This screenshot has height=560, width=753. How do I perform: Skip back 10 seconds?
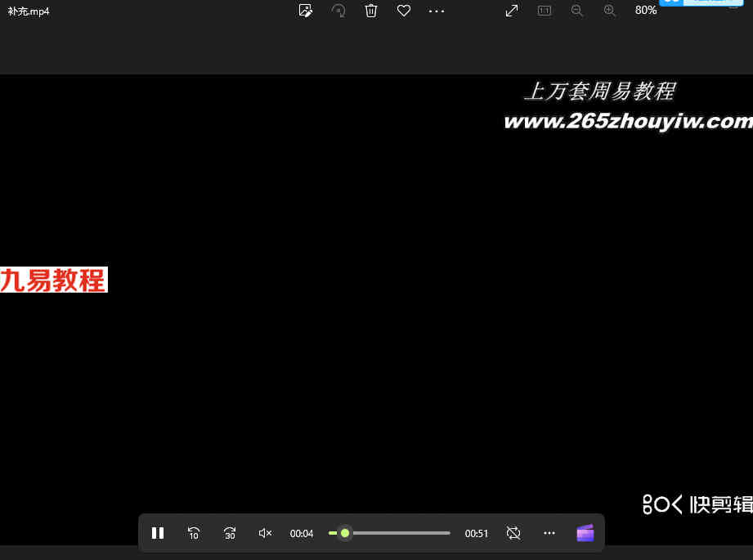(x=194, y=533)
